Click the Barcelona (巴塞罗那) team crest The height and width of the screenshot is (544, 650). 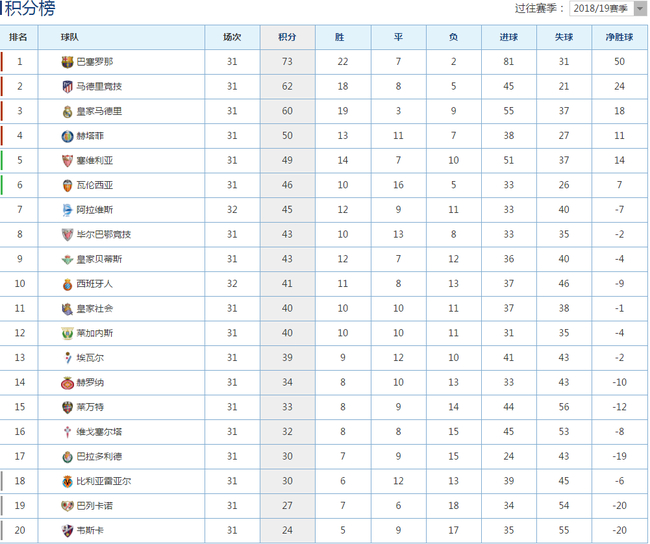tap(68, 62)
